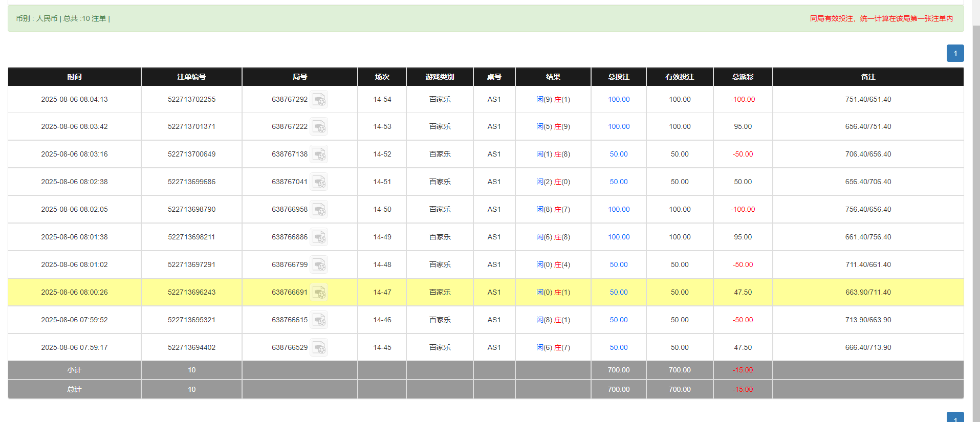Screen dimensions: 980x422
Task: Click the 小计 subtotal row label
Action: (x=74, y=370)
